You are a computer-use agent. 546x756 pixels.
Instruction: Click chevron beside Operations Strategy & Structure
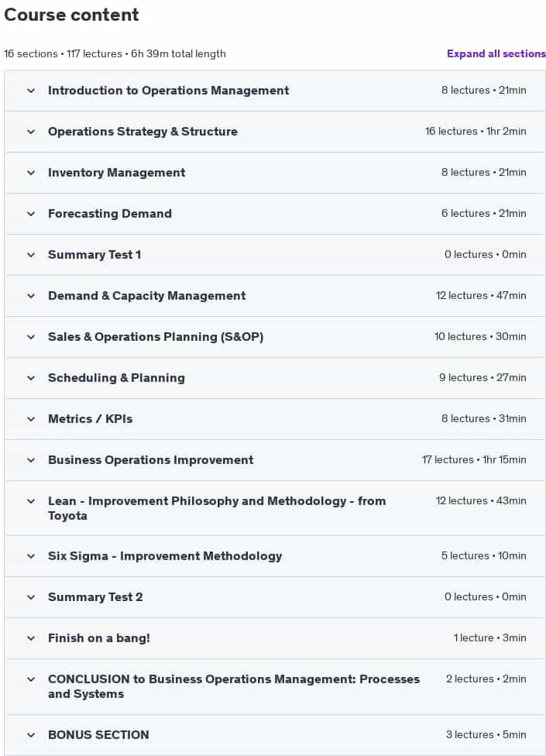pos(31,132)
